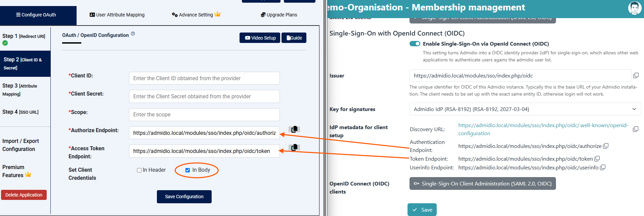644x216 pixels.
Task: Copy the Issuer URL to clipboard
Action: pyautogui.click(x=636, y=76)
